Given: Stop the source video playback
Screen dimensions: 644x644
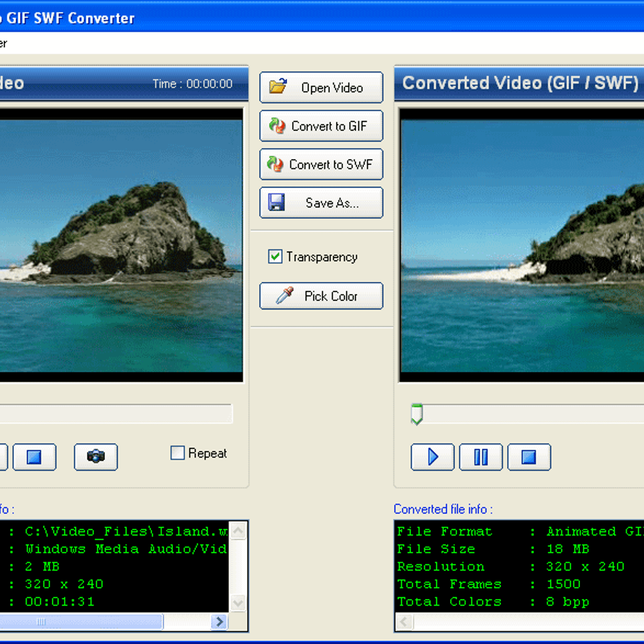Looking at the screenshot, I should [35, 457].
